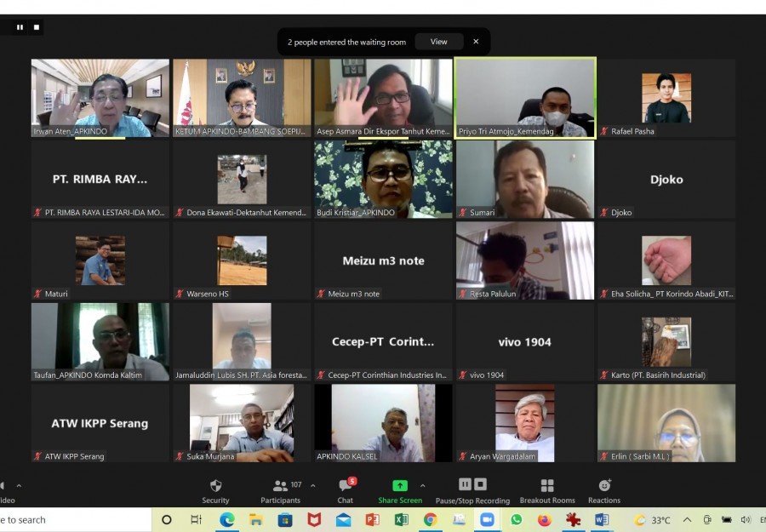Image resolution: width=766 pixels, height=532 pixels.
Task: Select Maturi participant tile
Action: point(100,260)
